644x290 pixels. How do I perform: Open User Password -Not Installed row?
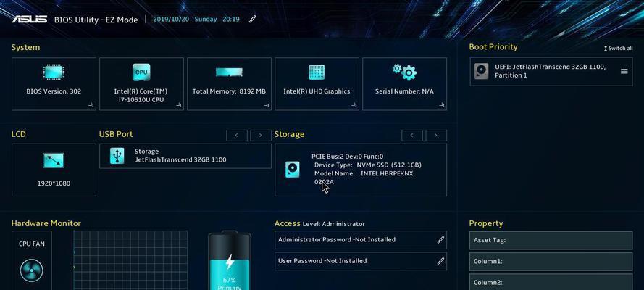click(361, 260)
